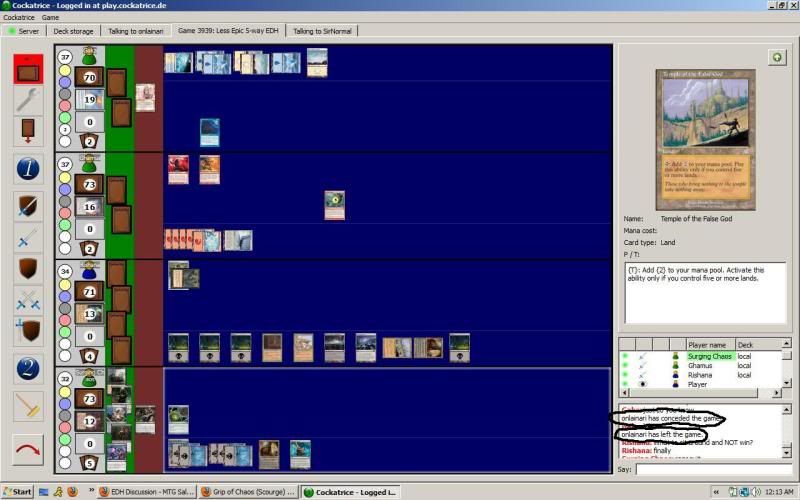
Task: Click the down arrow of player list scrollbar
Action: coord(786,383)
